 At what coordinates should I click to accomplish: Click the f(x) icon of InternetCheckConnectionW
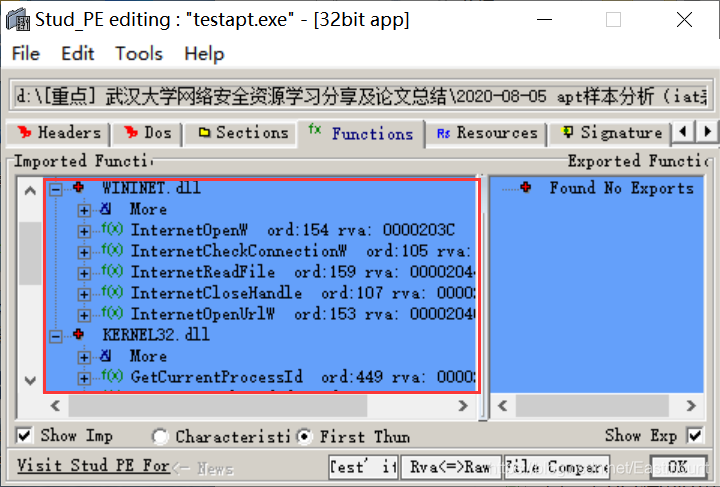(x=112, y=250)
